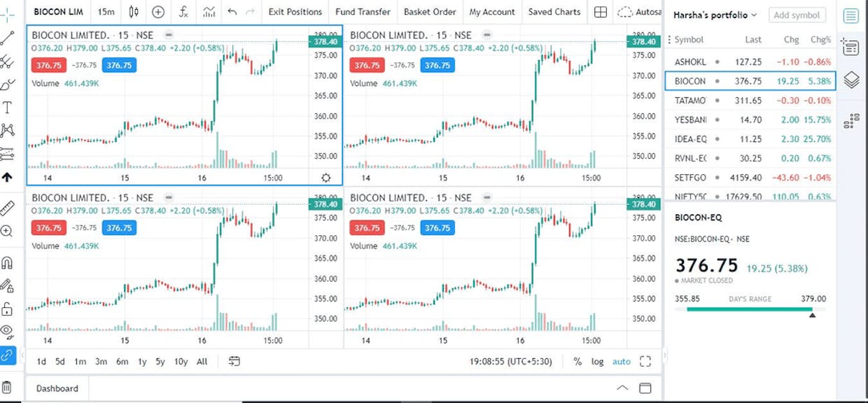
Task: Toggle lock all drawing tools
Action: pos(7,309)
